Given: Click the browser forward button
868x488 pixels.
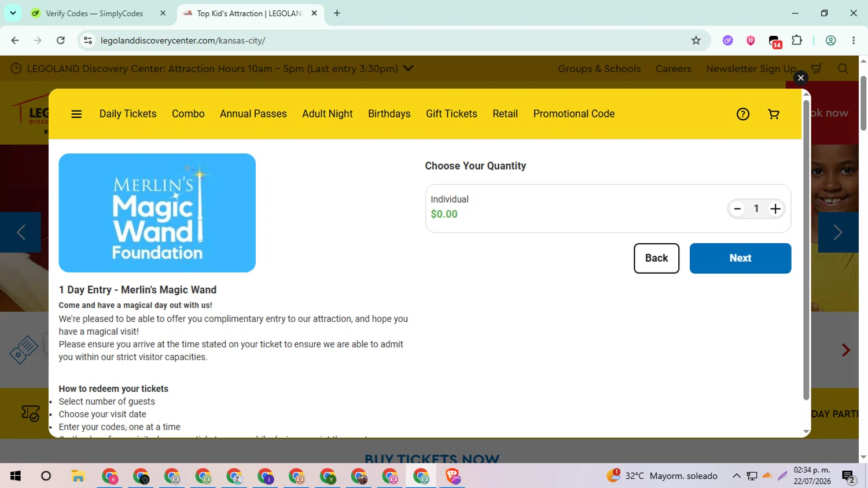Looking at the screenshot, I should 38,41.
